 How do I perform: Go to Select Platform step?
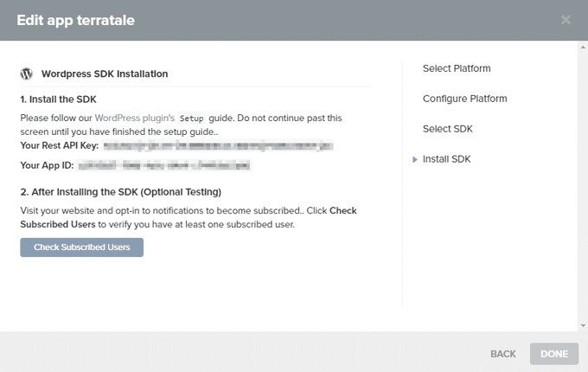[457, 68]
